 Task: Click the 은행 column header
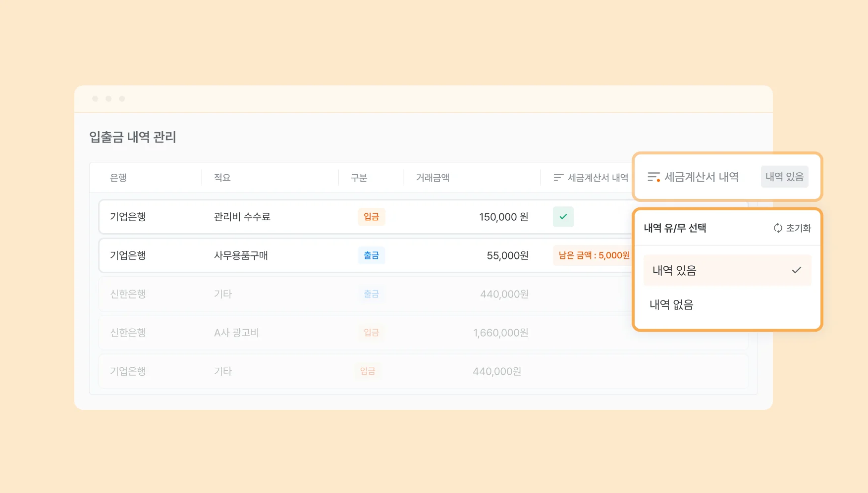pyautogui.click(x=118, y=177)
